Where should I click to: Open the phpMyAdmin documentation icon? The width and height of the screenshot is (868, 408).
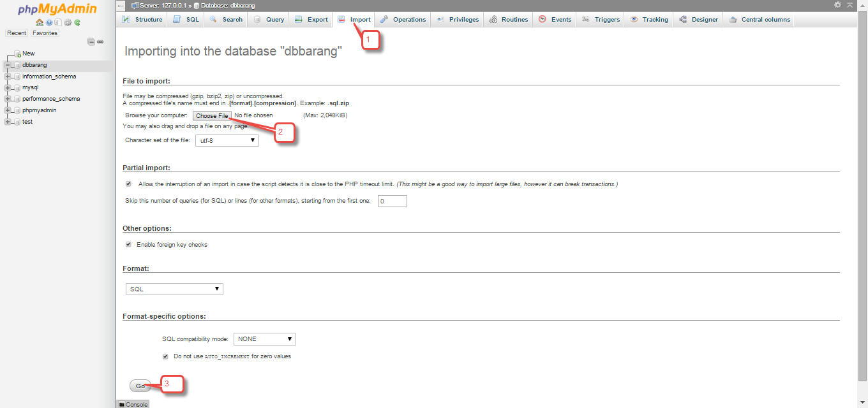(49, 22)
